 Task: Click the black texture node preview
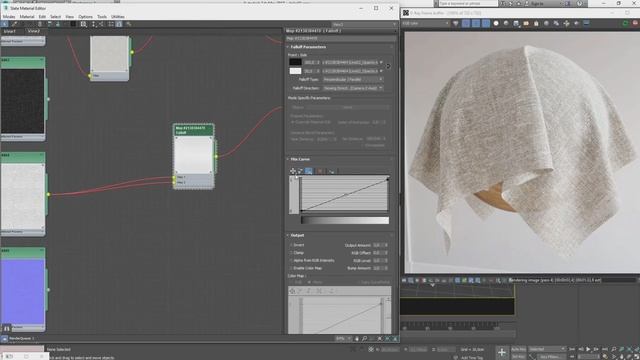tap(22, 100)
